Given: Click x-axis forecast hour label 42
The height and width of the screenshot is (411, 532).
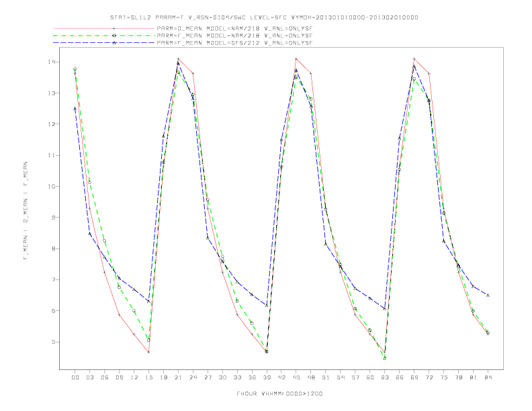Looking at the screenshot, I should click(x=281, y=377).
